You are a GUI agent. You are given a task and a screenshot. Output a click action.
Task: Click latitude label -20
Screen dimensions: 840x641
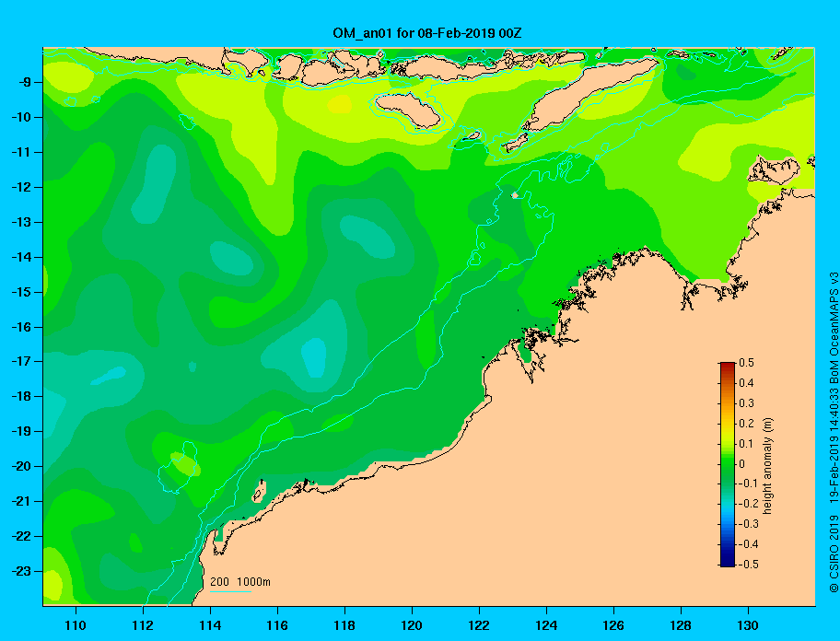[x=20, y=467]
